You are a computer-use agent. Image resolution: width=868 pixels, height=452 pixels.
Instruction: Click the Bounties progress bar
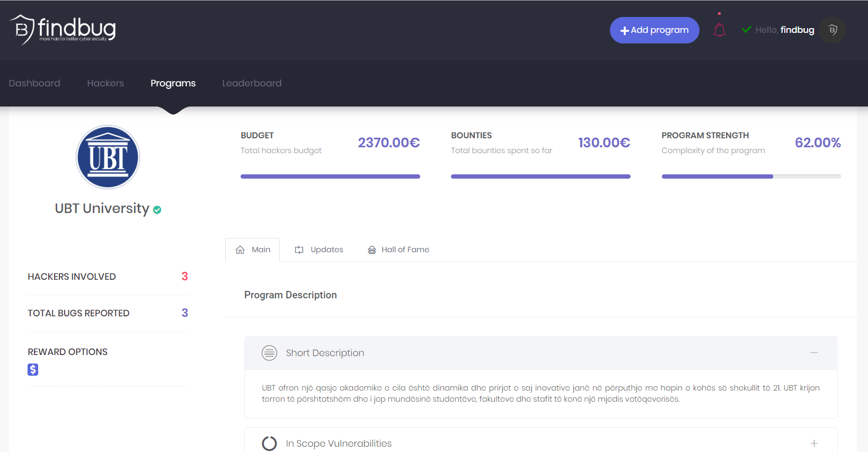[541, 176]
